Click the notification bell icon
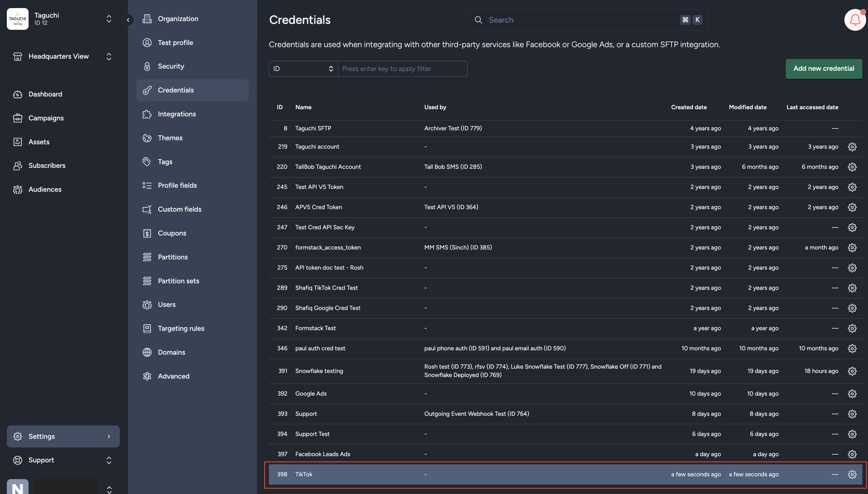The image size is (868, 494). pyautogui.click(x=855, y=20)
